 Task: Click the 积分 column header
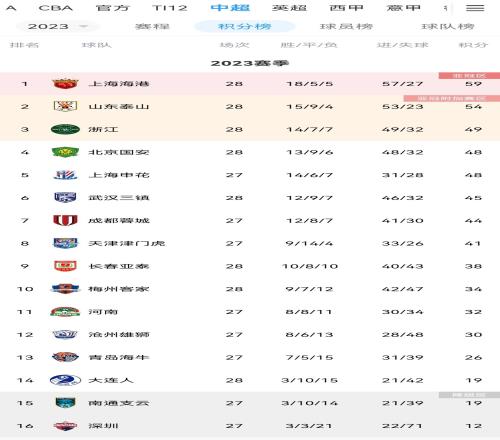[473, 45]
